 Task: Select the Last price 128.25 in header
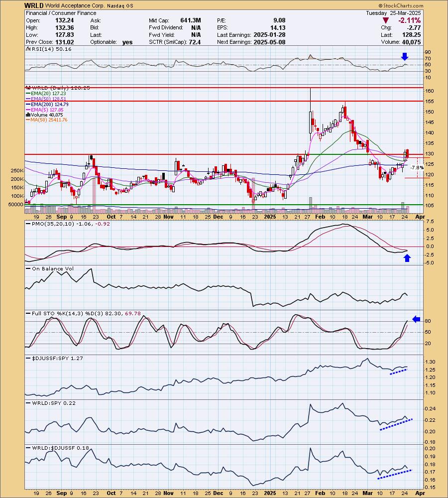pos(412,35)
